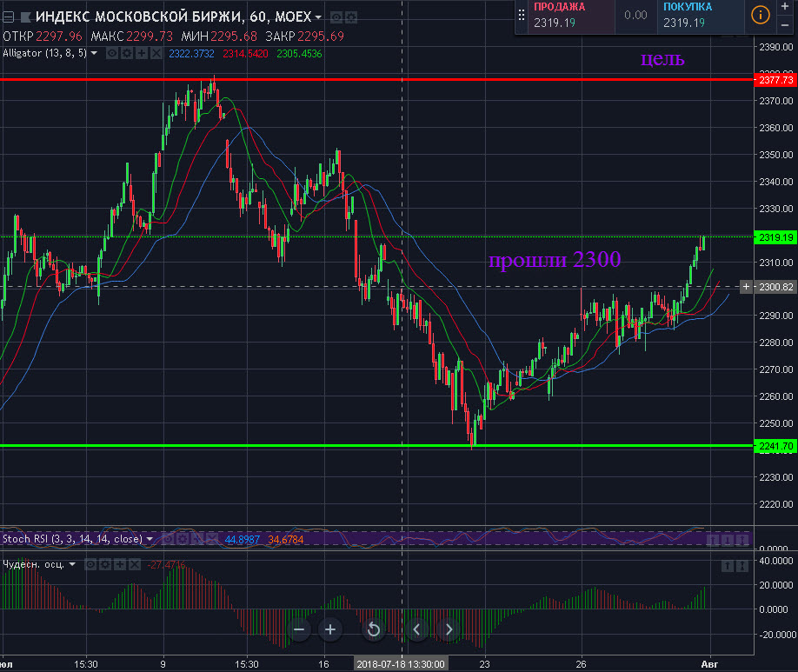Maximize the Stoch RSI pane

click(x=742, y=540)
